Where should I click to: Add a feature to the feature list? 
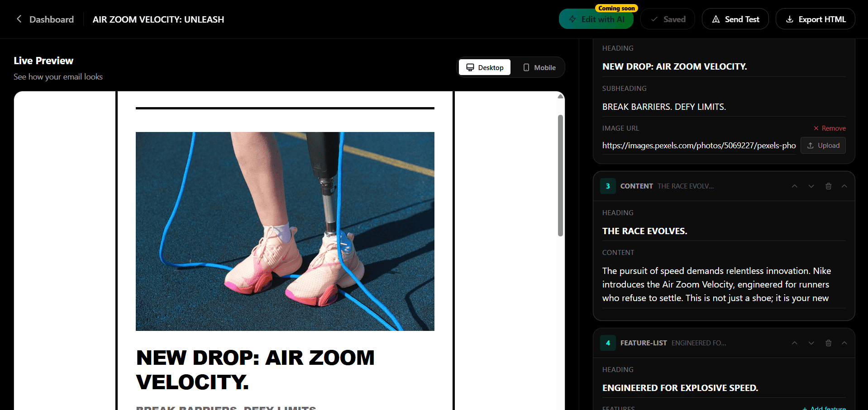pos(824,407)
